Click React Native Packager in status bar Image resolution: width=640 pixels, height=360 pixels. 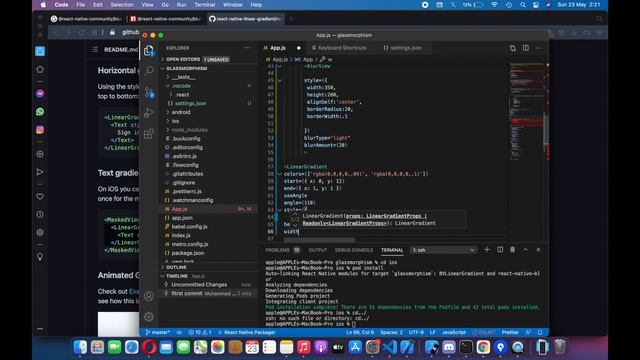point(247,332)
